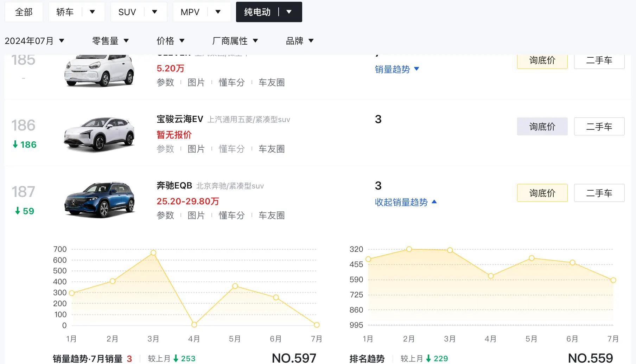636x364 pixels.
Task: Expand 销量趋势 for the 5.20万 car
Action: 397,69
